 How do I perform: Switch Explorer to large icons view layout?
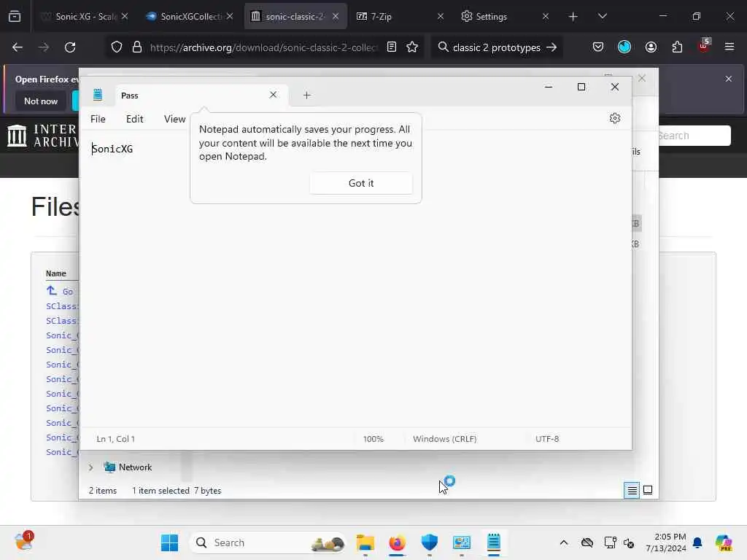(648, 490)
